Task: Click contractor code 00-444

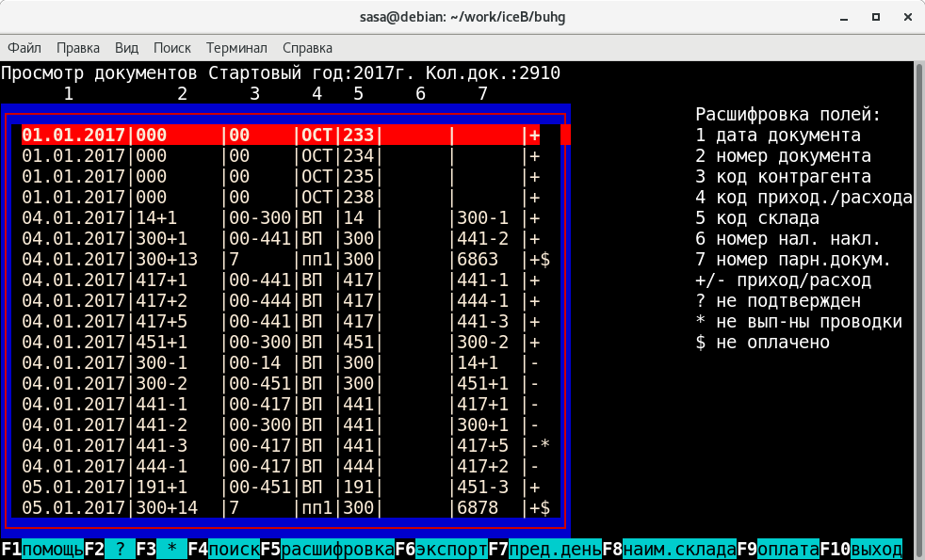Action: coord(260,300)
